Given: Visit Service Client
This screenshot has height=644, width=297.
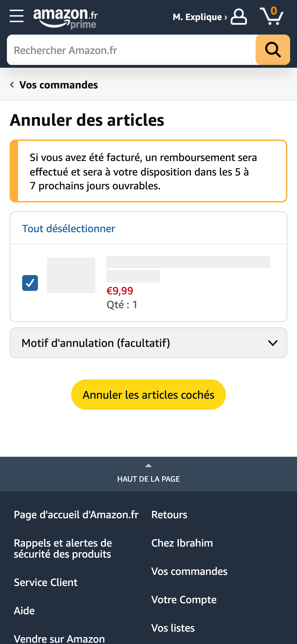Looking at the screenshot, I should (x=46, y=582).
